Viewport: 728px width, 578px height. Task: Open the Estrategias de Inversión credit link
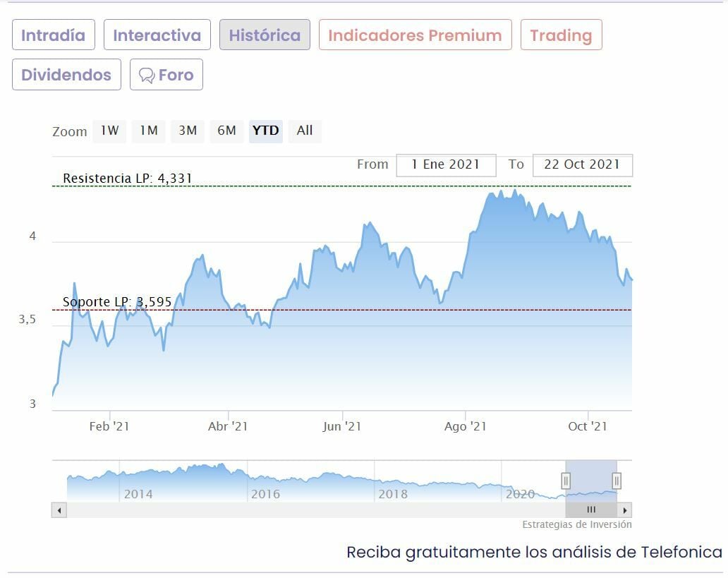pyautogui.click(x=577, y=524)
